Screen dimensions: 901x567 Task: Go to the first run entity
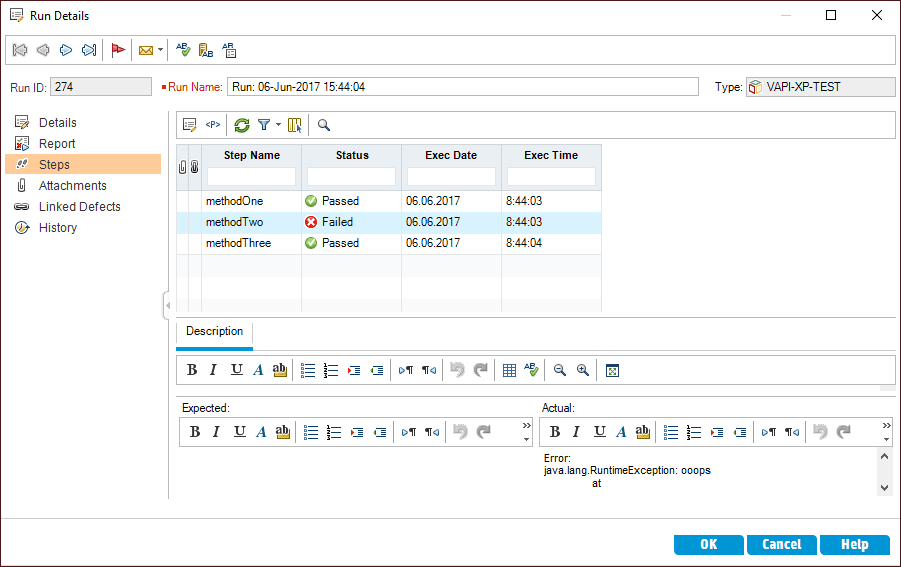click(20, 49)
